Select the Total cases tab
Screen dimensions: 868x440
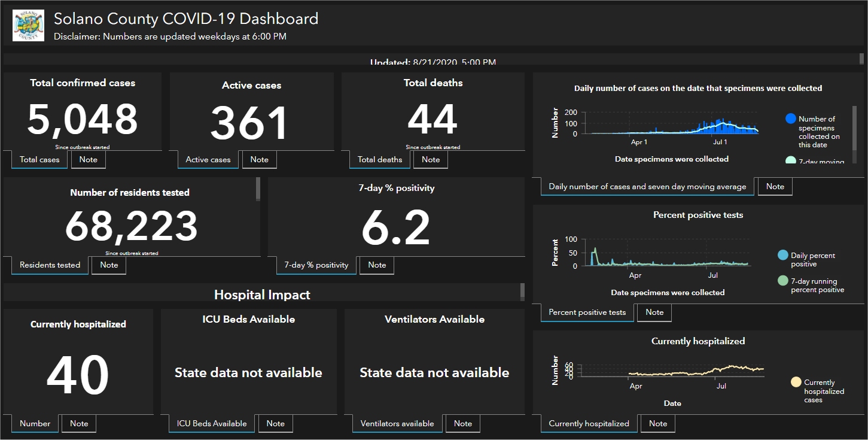pyautogui.click(x=39, y=159)
